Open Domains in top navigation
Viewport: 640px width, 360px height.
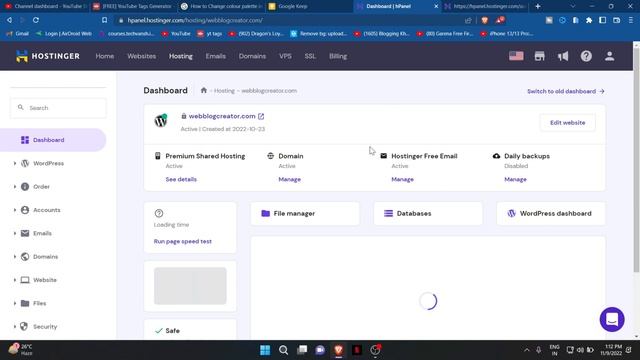click(x=252, y=56)
